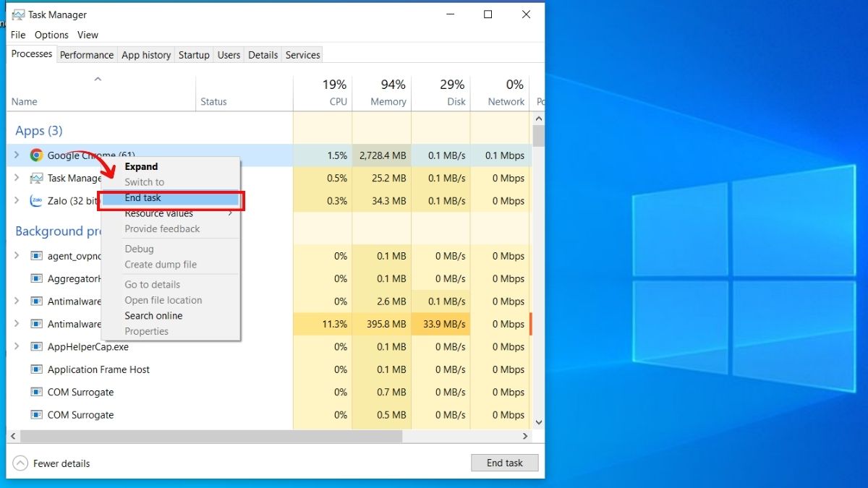The width and height of the screenshot is (868, 488).
Task: Click the horizontal scrollbar thumb
Action: pos(211,436)
